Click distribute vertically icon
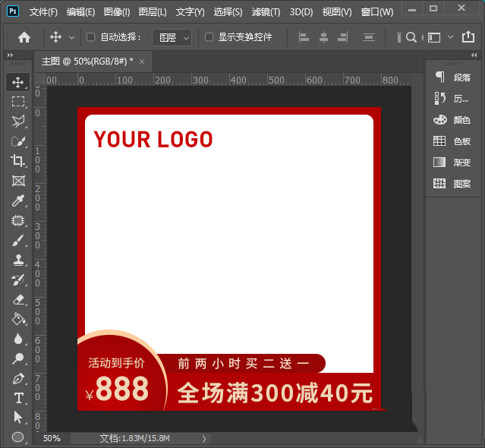 tap(369, 37)
